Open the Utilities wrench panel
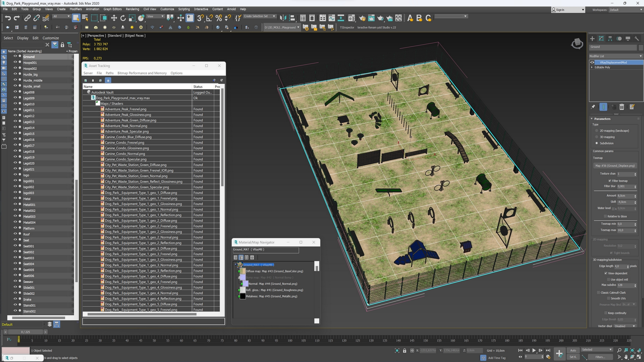The height and width of the screenshot is (362, 644). point(637,39)
